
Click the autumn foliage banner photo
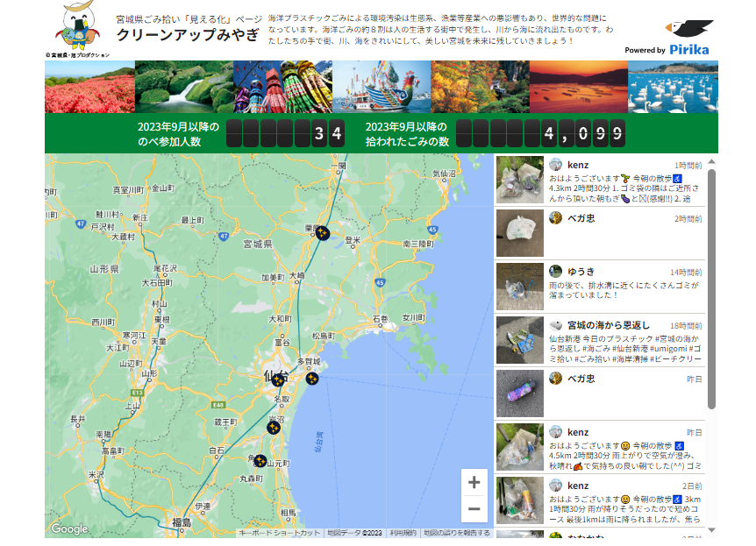481,87
